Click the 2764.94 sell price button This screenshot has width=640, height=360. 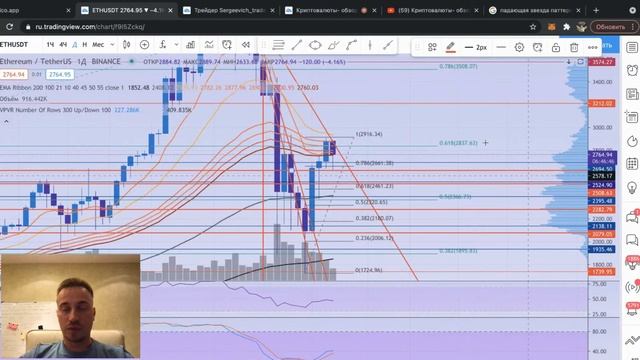13,75
